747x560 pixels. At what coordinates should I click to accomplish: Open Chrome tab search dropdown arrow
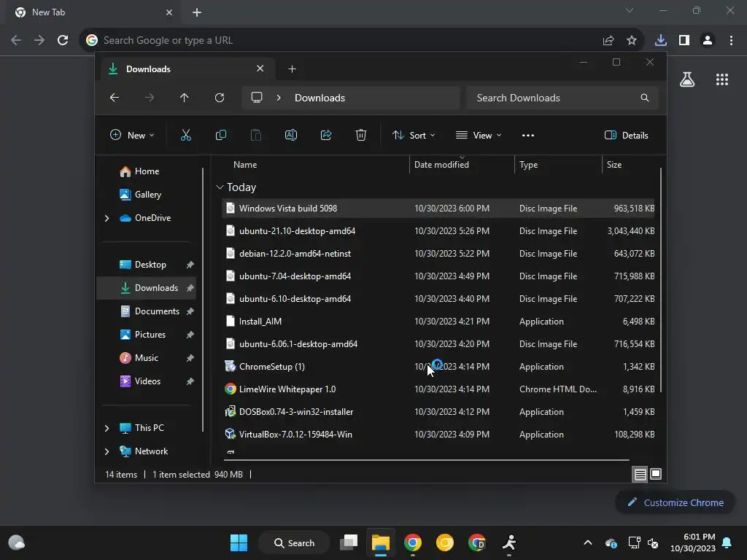tap(630, 10)
